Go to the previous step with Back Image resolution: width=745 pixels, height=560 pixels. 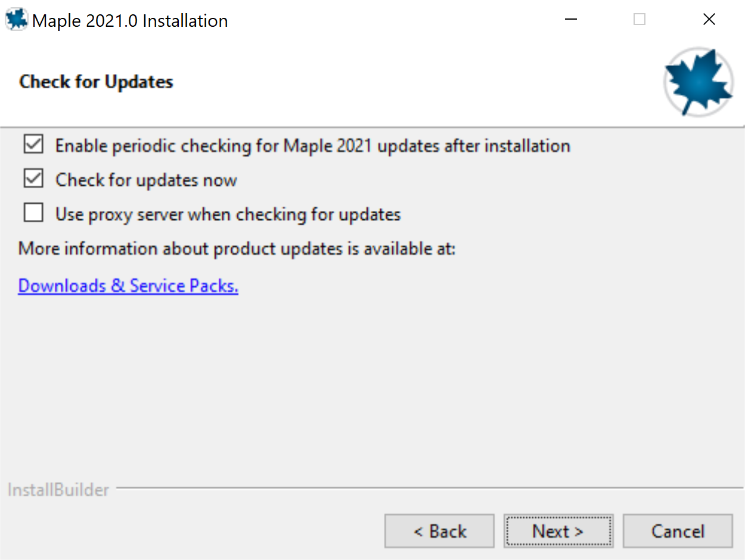439,531
